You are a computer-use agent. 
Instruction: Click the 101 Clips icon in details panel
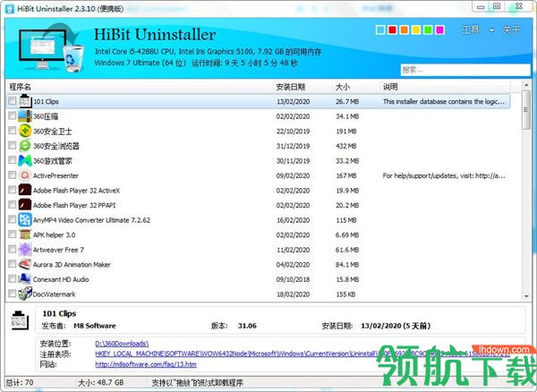[x=20, y=320]
